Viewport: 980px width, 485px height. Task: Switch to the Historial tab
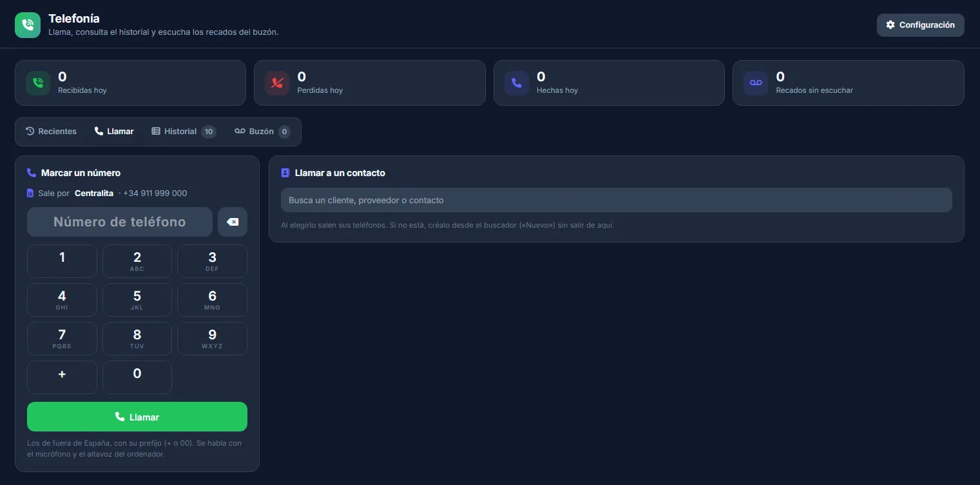(184, 132)
